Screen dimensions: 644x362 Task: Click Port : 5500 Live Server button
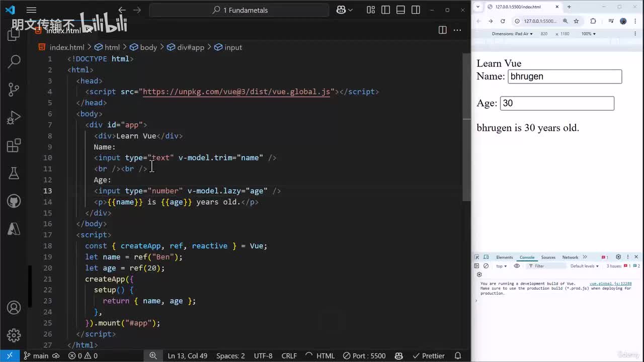click(364, 355)
